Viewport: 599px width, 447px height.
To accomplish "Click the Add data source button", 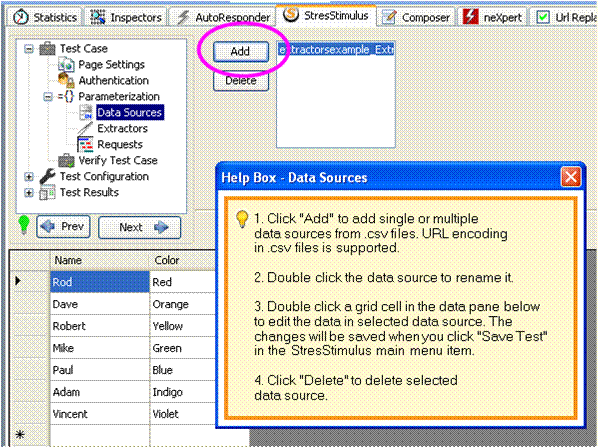I will point(241,51).
